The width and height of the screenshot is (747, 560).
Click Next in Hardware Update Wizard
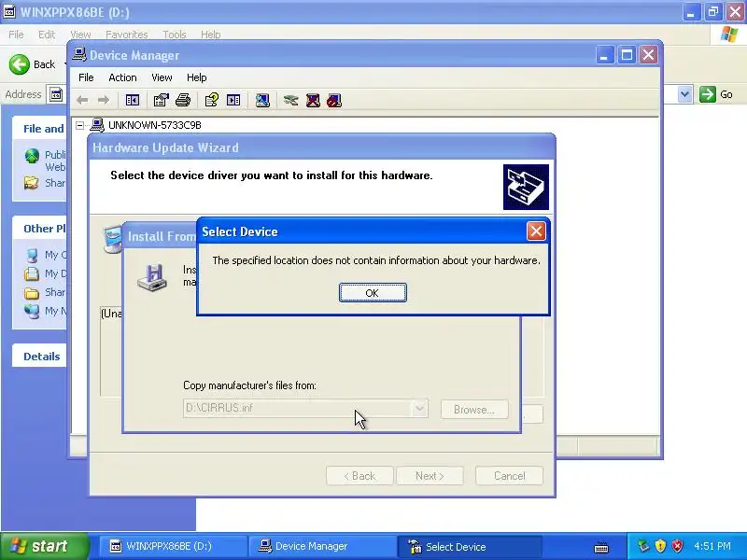click(430, 475)
